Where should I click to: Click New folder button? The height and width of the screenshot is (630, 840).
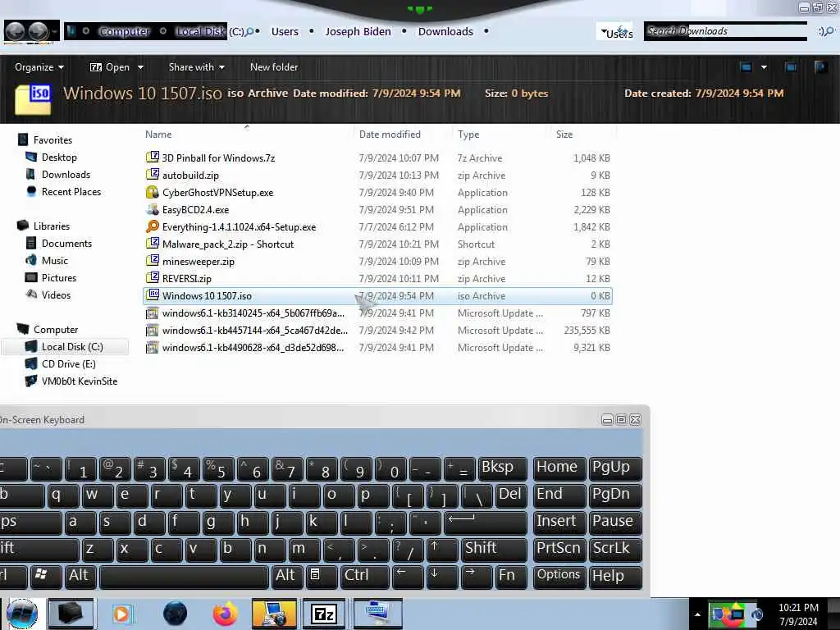pyautogui.click(x=274, y=67)
